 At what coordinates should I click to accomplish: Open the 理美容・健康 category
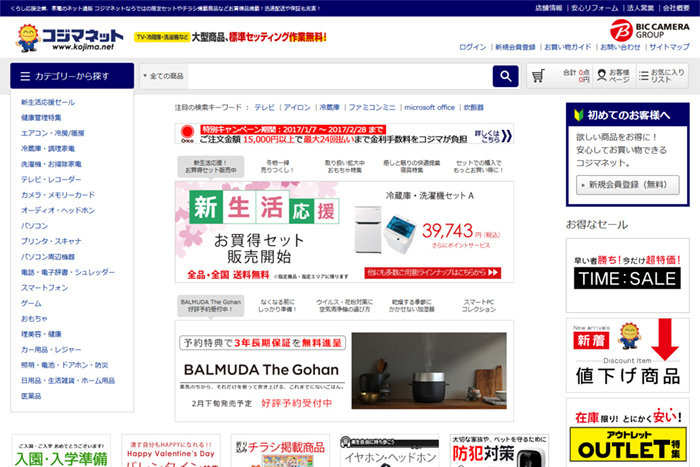[x=41, y=334]
